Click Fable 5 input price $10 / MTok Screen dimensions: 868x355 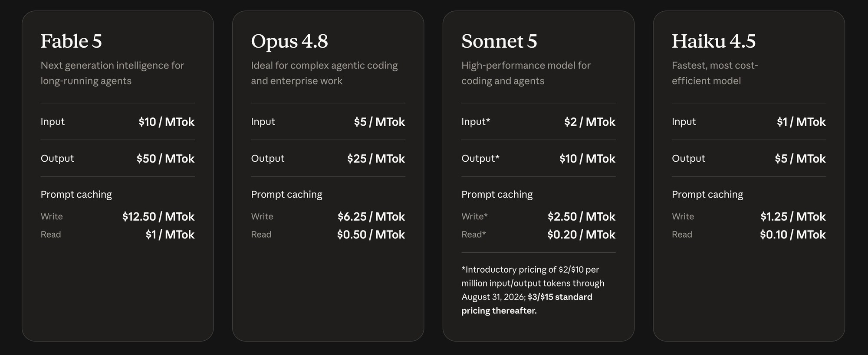pos(166,122)
